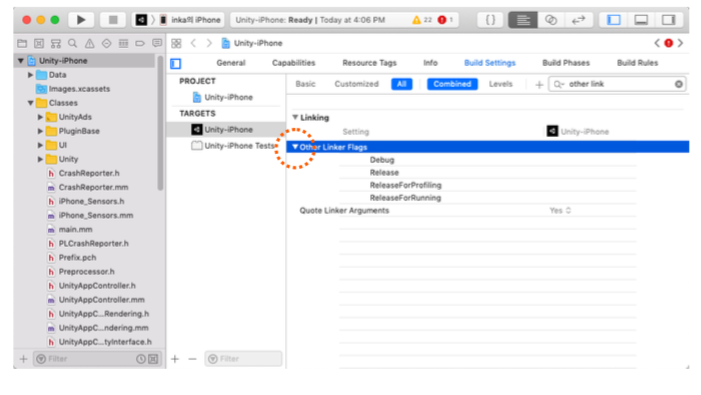Switch to the version editor

tap(579, 20)
